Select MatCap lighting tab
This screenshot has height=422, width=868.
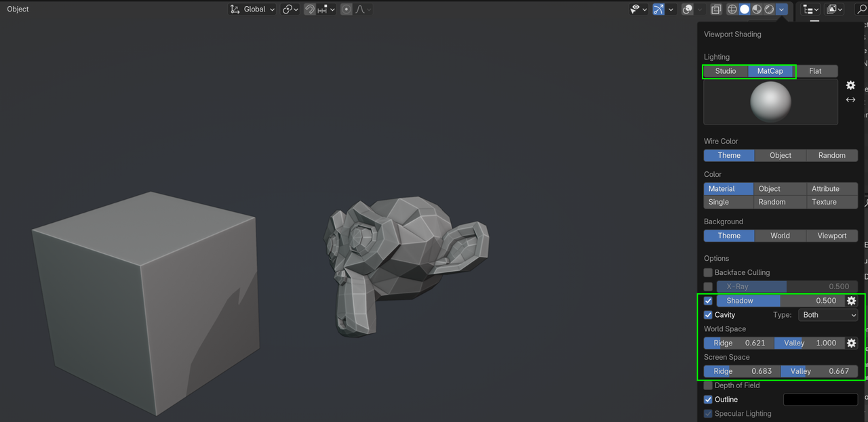pyautogui.click(x=770, y=71)
